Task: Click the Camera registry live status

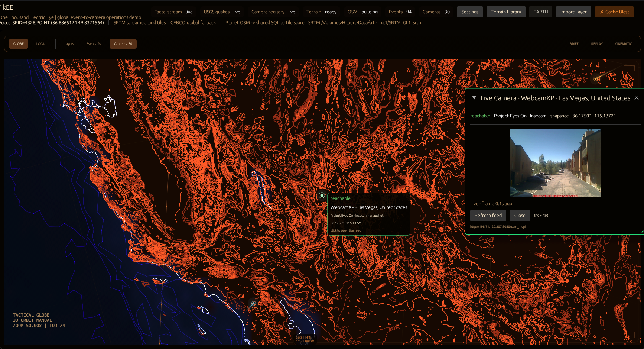Action: pos(273,12)
